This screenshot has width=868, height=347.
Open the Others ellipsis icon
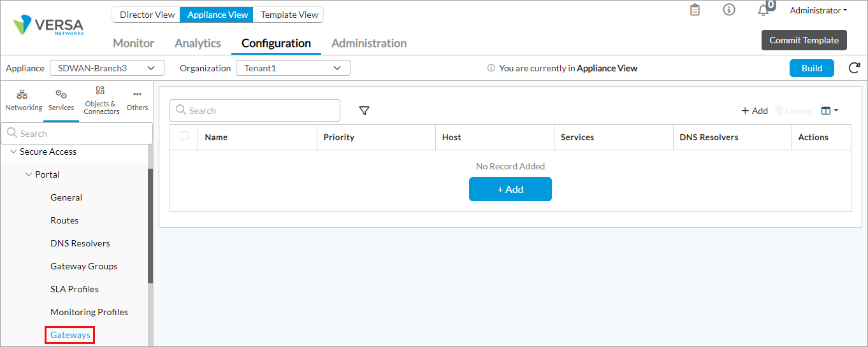137,101
